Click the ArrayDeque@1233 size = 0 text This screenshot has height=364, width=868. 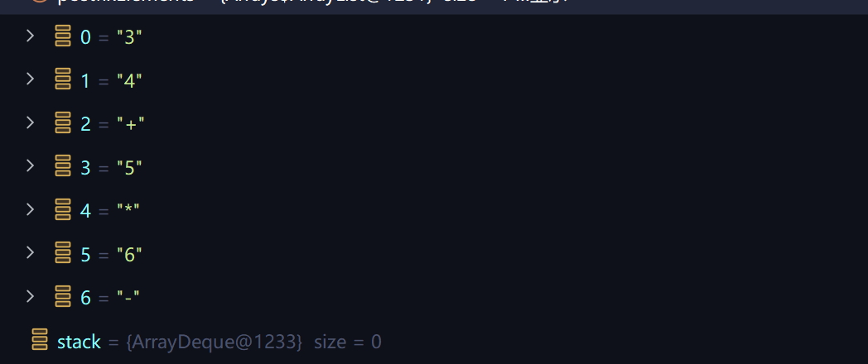tap(254, 342)
